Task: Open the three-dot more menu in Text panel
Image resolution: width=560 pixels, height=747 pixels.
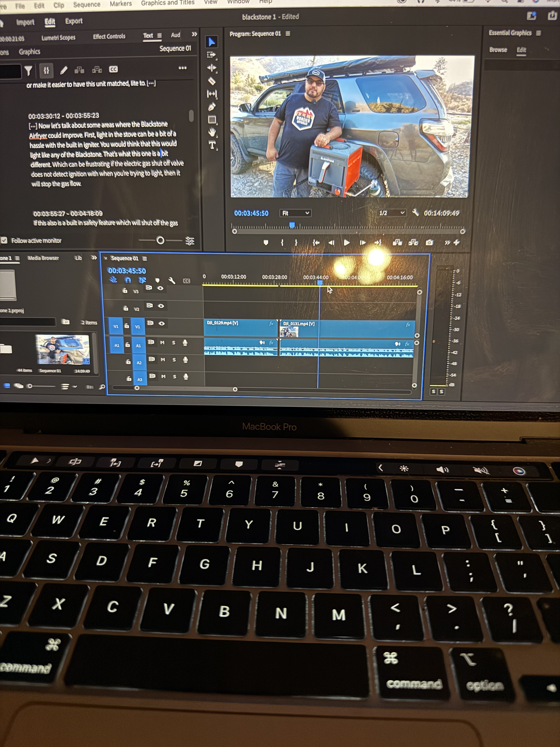Action: (x=183, y=68)
